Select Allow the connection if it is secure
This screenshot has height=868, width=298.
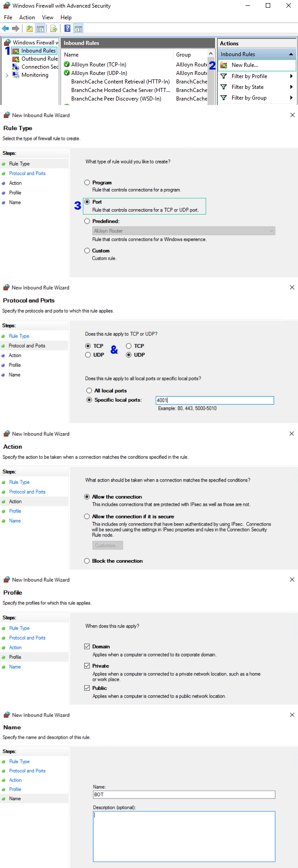(x=87, y=517)
